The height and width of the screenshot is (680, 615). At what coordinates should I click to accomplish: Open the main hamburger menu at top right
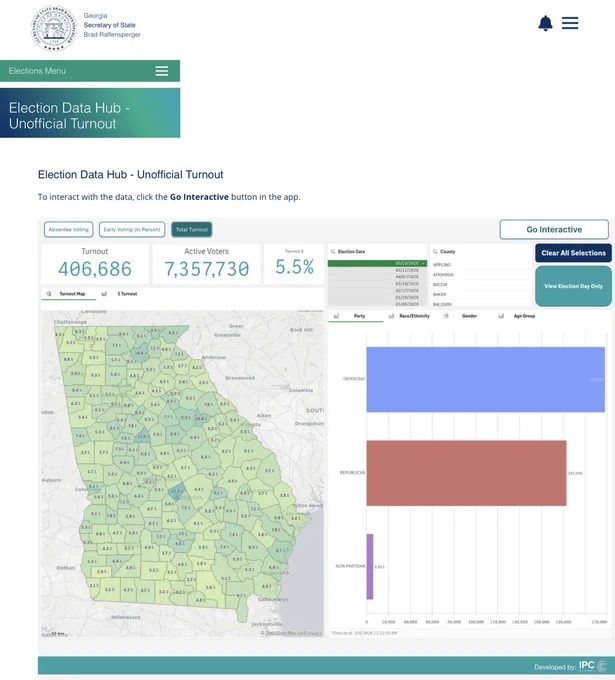tap(570, 23)
